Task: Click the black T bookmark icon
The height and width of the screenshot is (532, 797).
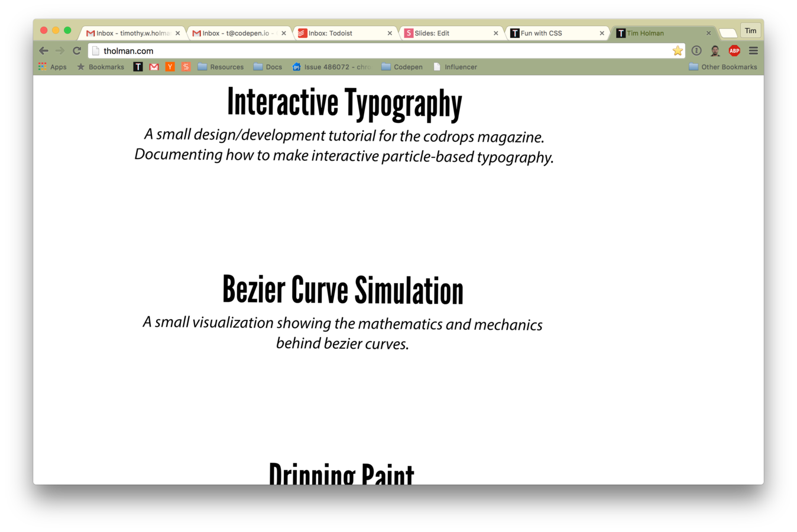Action: click(x=138, y=67)
